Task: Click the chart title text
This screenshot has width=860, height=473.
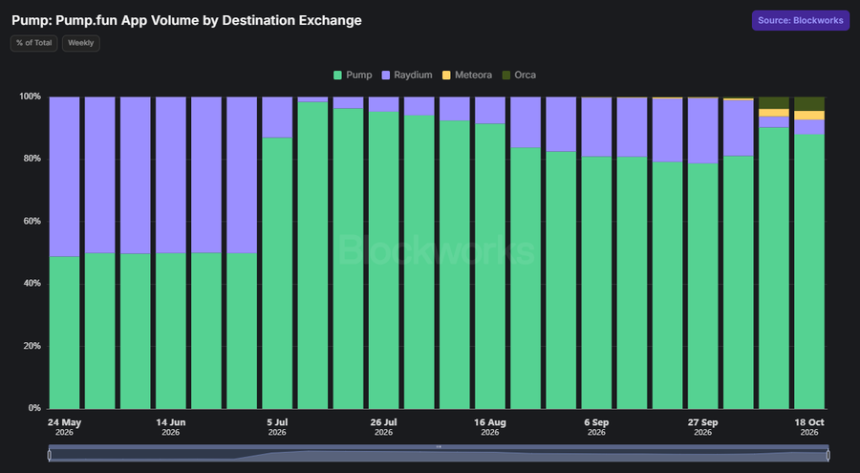Action: pos(186,20)
